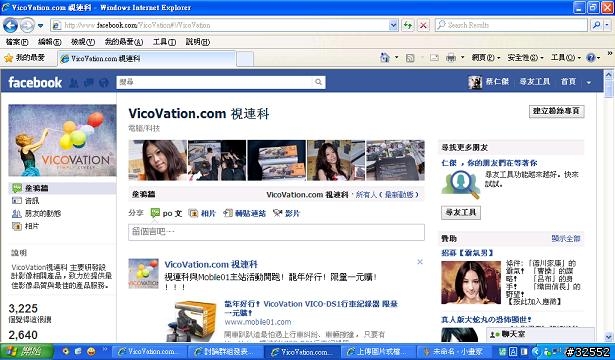This screenshot has height=360, width=615.
Task: Choose po 文 share option
Action: 167,213
